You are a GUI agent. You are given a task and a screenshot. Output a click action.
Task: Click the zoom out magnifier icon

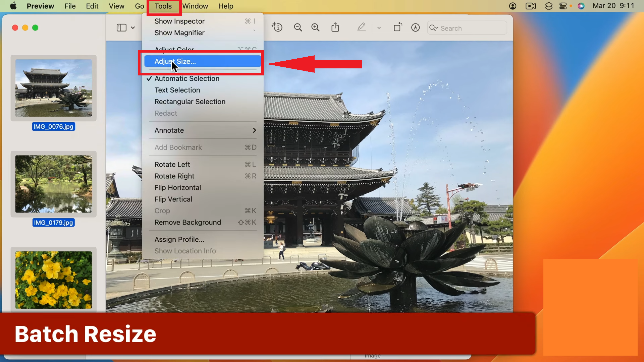point(298,28)
